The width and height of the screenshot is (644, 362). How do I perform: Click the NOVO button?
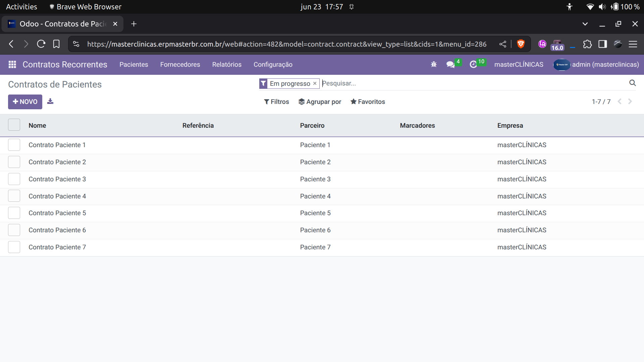click(x=25, y=102)
